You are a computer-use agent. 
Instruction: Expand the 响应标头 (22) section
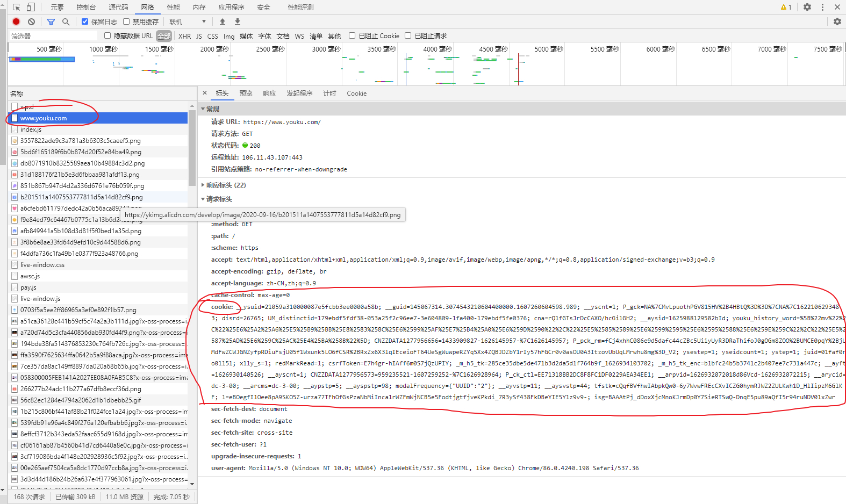[226, 185]
